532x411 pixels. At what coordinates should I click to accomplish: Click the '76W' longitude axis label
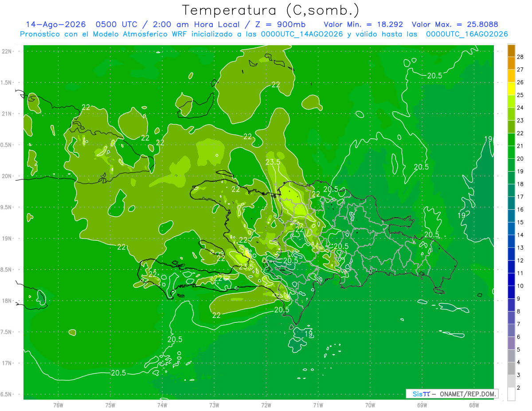pos(59,405)
